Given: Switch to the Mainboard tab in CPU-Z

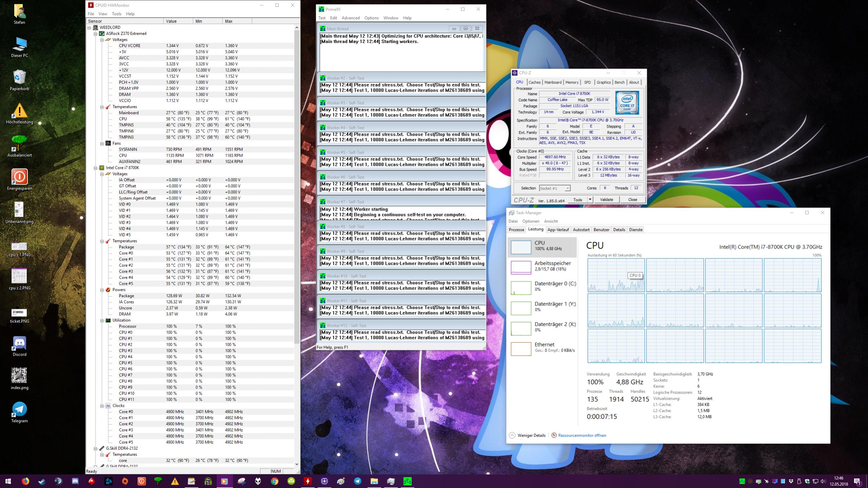Looking at the screenshot, I should [x=553, y=82].
